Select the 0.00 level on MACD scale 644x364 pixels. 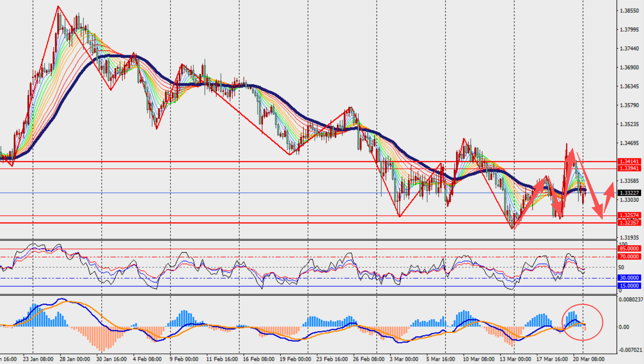(x=624, y=327)
